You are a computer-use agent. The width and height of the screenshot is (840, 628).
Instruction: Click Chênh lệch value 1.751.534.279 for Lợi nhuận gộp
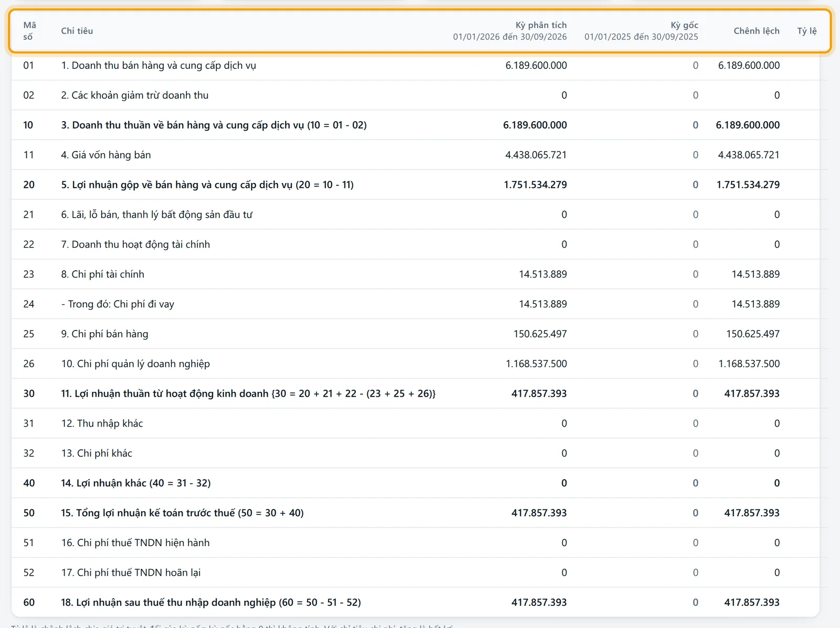(748, 185)
